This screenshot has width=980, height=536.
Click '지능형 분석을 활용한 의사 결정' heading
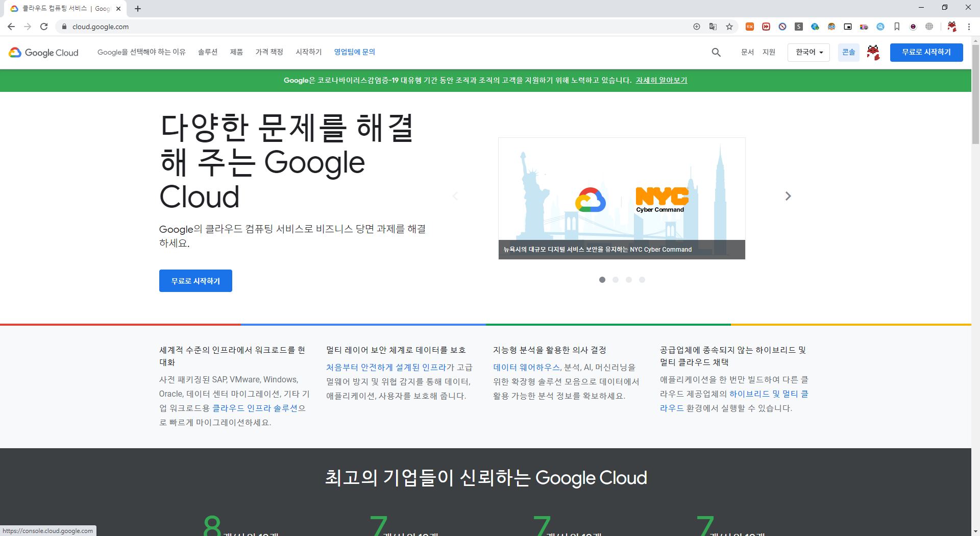550,350
